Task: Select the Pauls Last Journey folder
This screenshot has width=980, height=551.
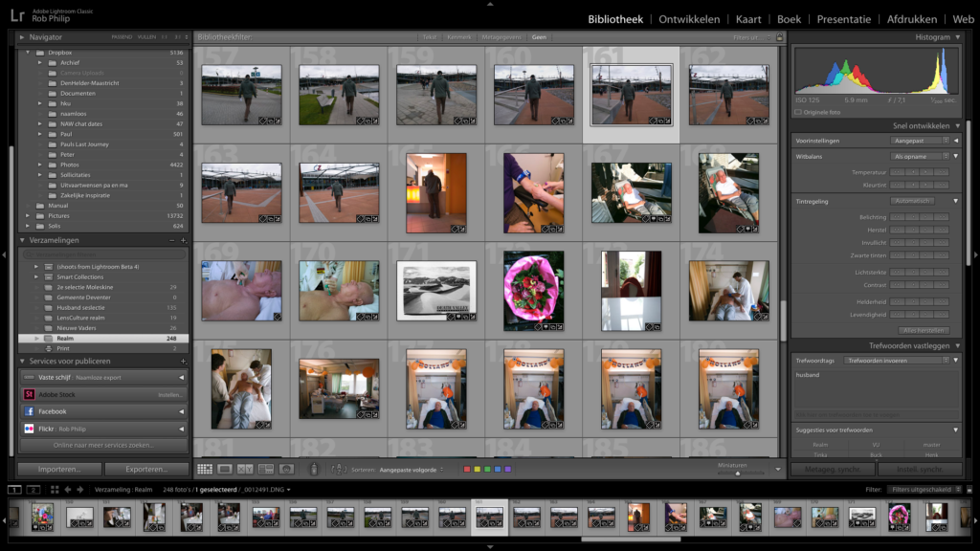Action: coord(104,144)
